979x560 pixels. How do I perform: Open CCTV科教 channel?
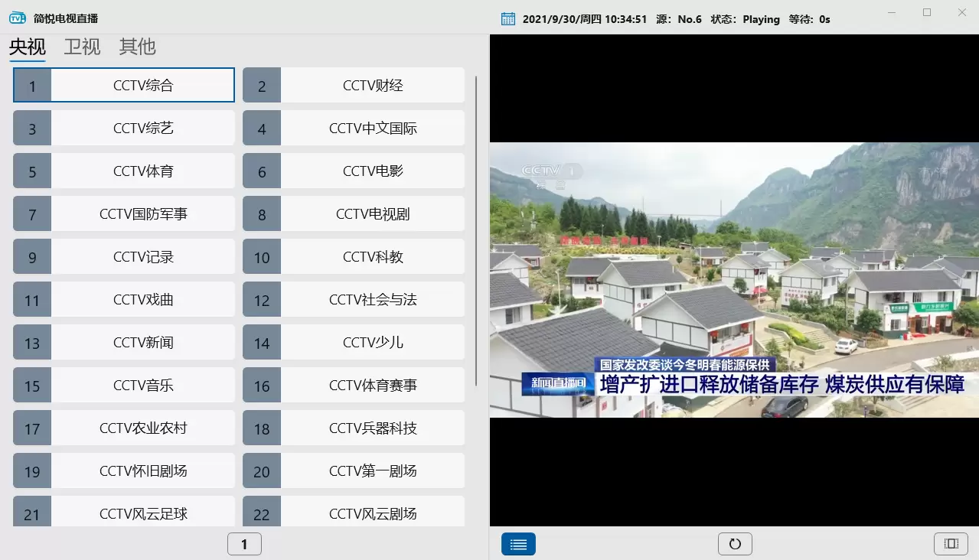click(354, 256)
